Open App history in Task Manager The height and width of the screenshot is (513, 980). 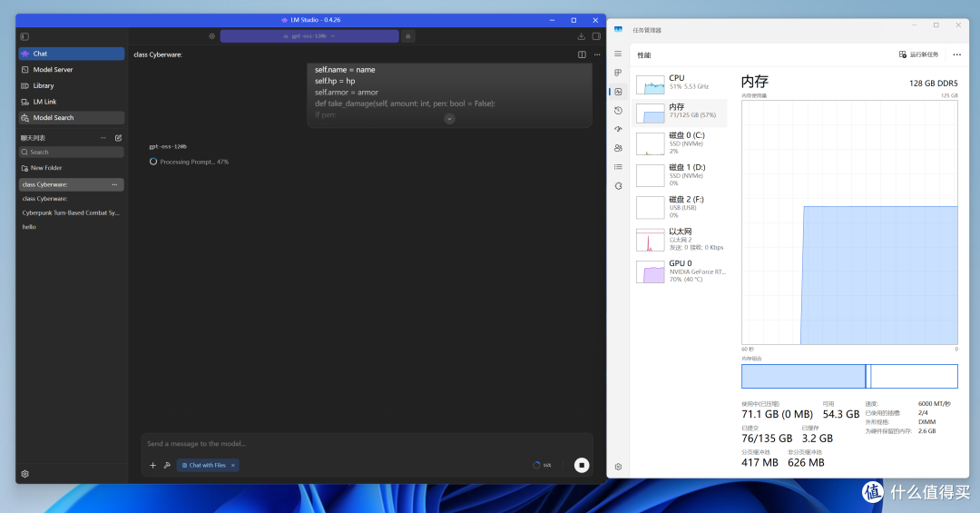tap(618, 110)
